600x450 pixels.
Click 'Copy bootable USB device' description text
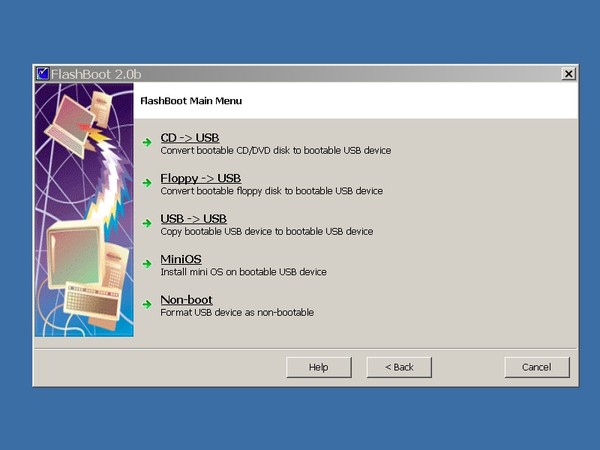(x=267, y=232)
